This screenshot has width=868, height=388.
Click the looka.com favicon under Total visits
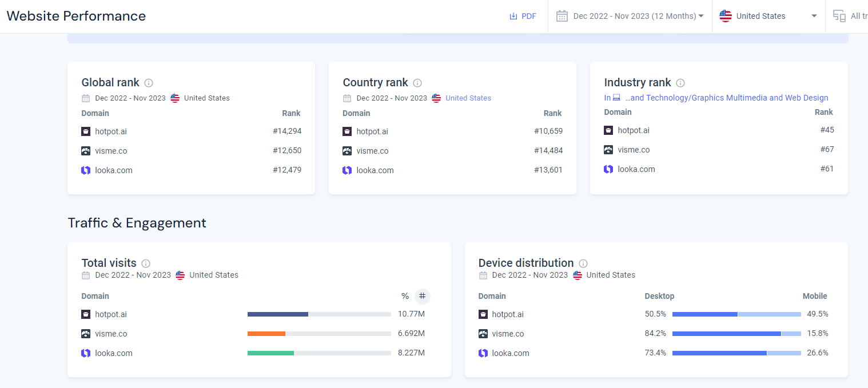(86, 353)
